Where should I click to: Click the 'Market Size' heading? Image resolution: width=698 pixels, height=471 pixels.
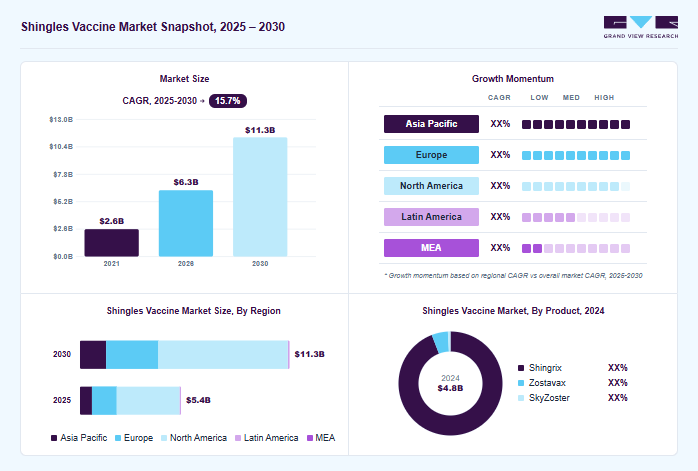point(184,79)
